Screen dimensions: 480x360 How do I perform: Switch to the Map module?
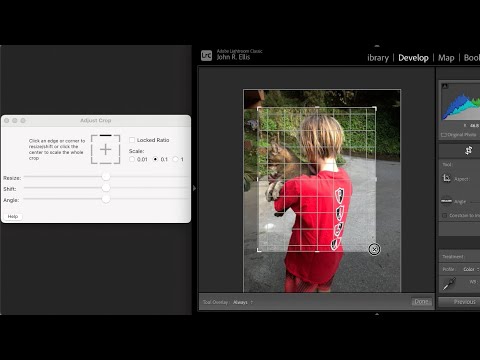[x=446, y=58]
